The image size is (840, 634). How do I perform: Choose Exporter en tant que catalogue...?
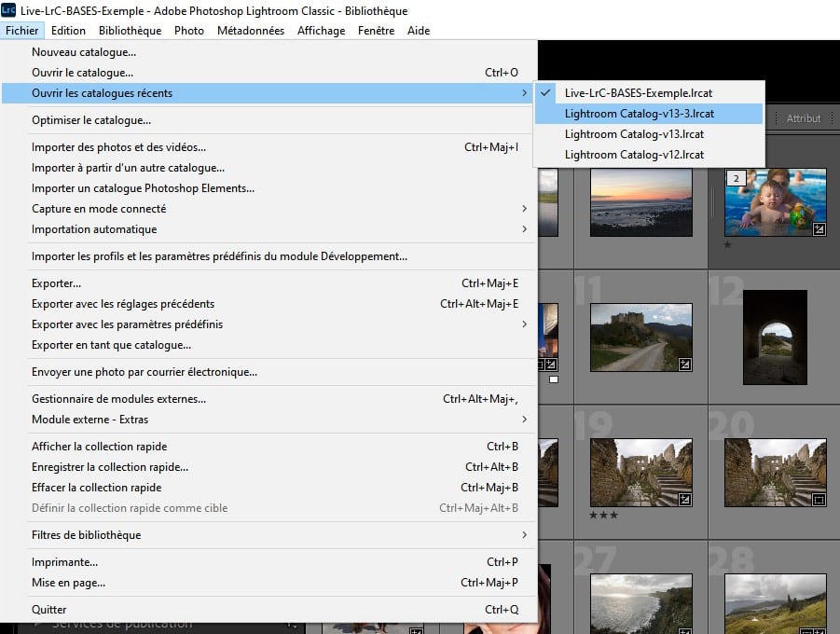tap(269, 345)
